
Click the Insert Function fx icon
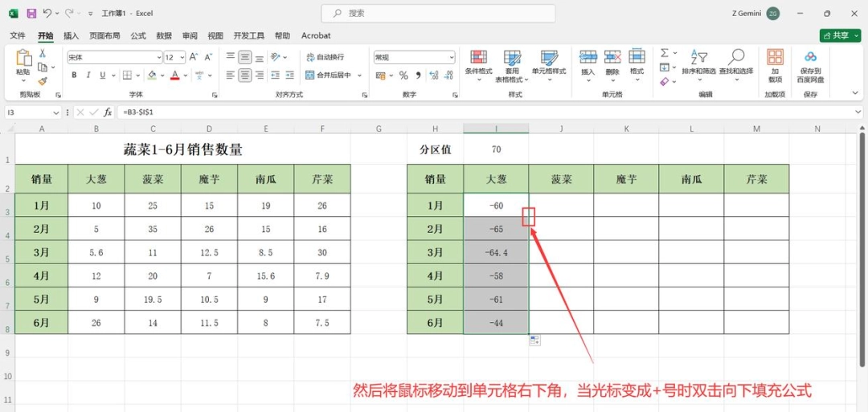tap(108, 112)
